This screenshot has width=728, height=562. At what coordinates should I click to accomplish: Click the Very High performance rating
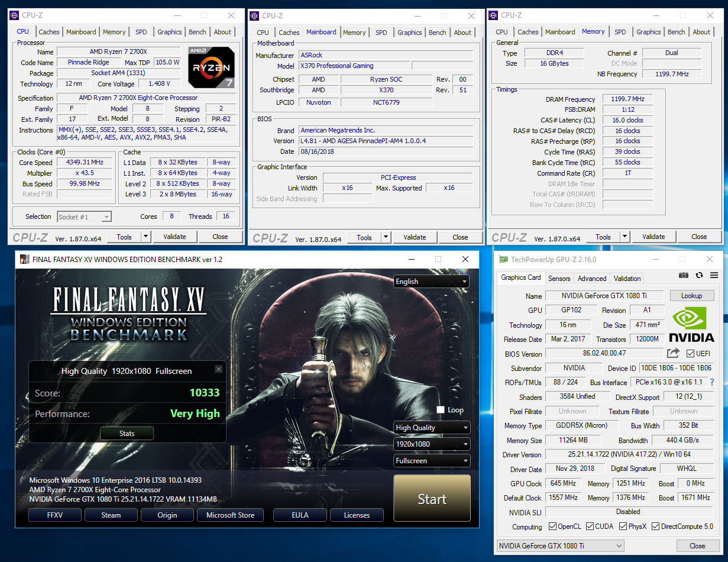tap(195, 414)
